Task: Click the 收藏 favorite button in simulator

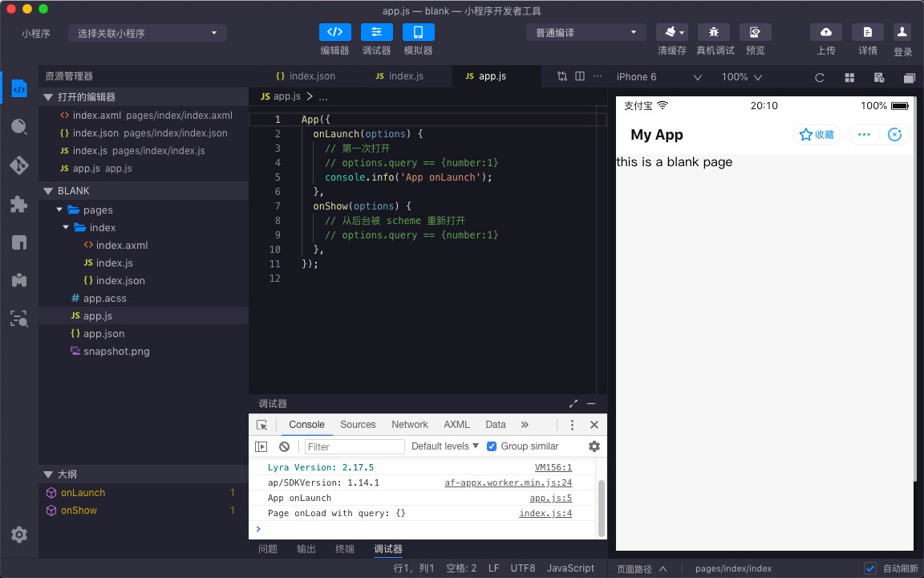Action: tap(817, 135)
